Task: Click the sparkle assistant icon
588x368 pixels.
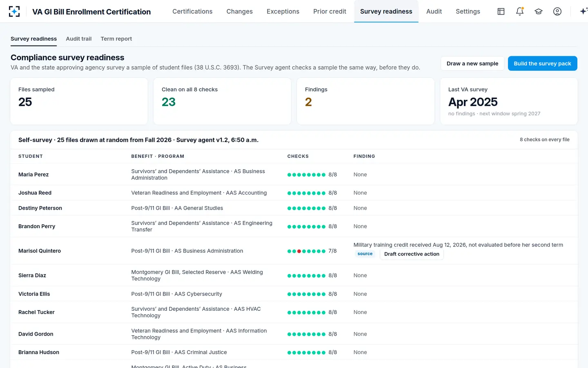Action: [x=584, y=11]
